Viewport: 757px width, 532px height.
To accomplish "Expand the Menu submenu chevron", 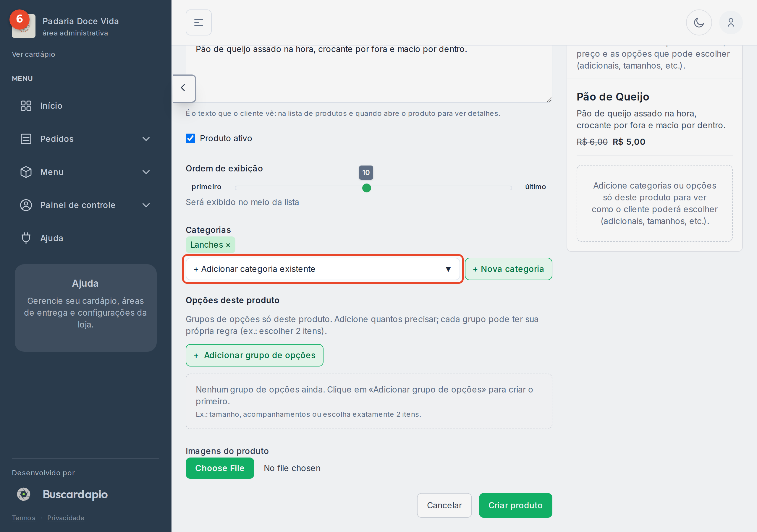I will [x=146, y=172].
